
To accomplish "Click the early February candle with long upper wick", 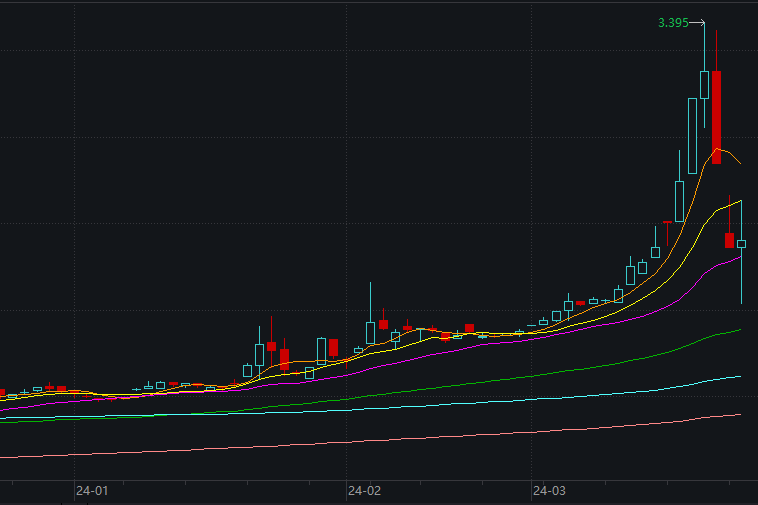I will 370,333.
